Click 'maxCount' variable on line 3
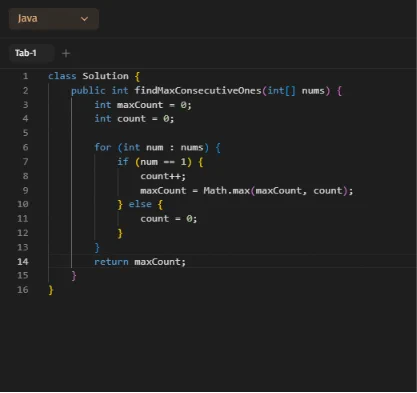Image resolution: width=417 pixels, height=393 pixels. pyautogui.click(x=140, y=105)
